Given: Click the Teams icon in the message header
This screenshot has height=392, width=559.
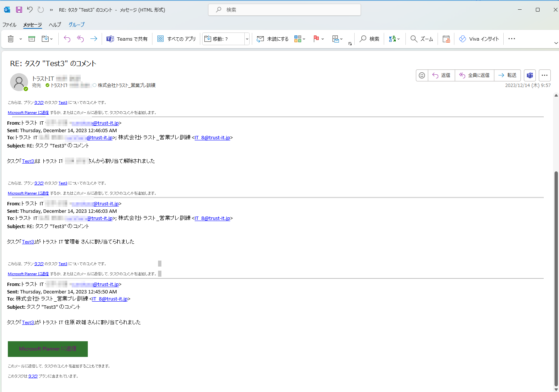Looking at the screenshot, I should tap(530, 75).
